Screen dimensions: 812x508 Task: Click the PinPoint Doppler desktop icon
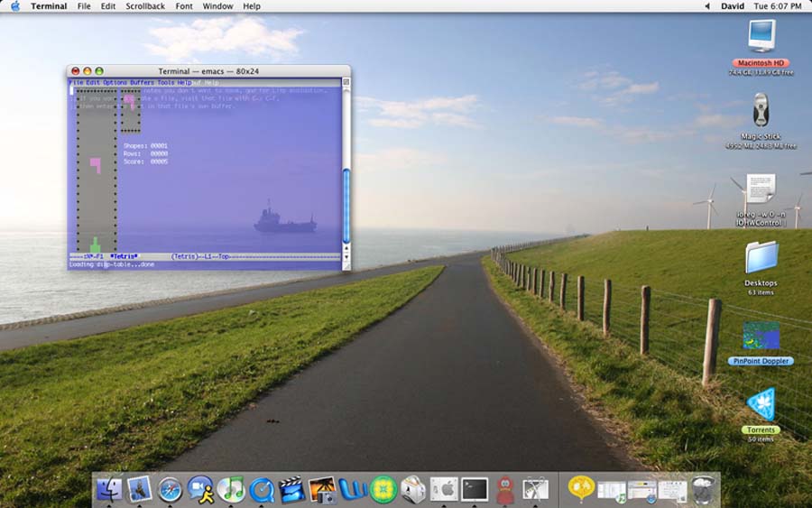pyautogui.click(x=761, y=336)
